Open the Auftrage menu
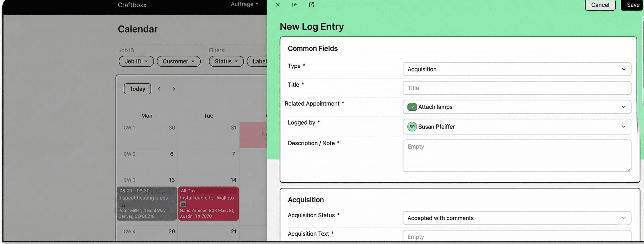644x244 pixels. (x=244, y=4)
